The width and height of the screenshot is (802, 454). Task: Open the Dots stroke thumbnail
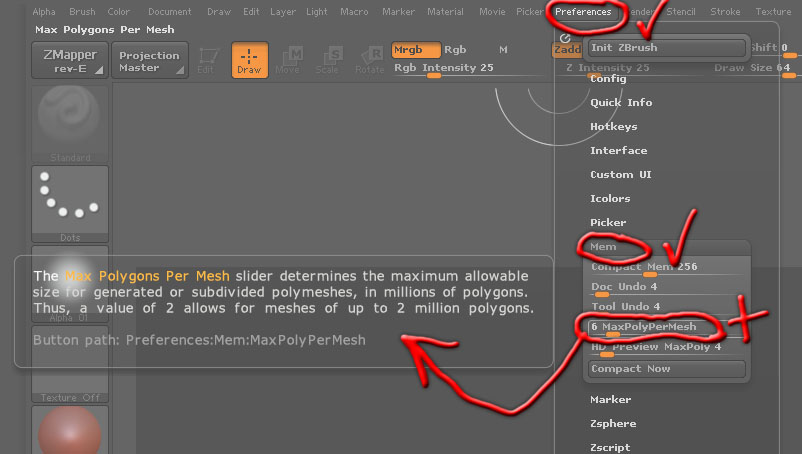coord(70,203)
